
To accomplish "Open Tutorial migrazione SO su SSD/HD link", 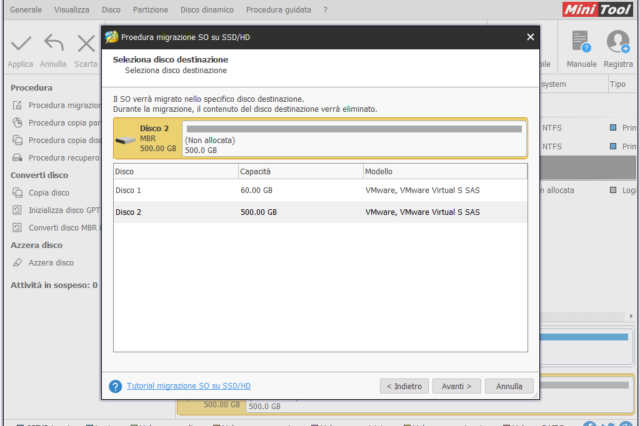I will click(188, 386).
